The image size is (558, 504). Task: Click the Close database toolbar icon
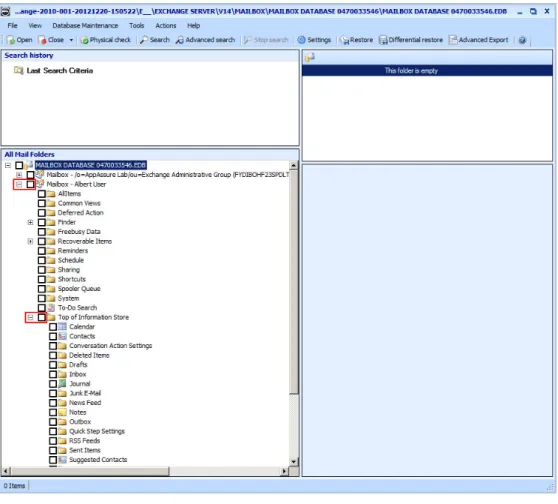click(42, 40)
